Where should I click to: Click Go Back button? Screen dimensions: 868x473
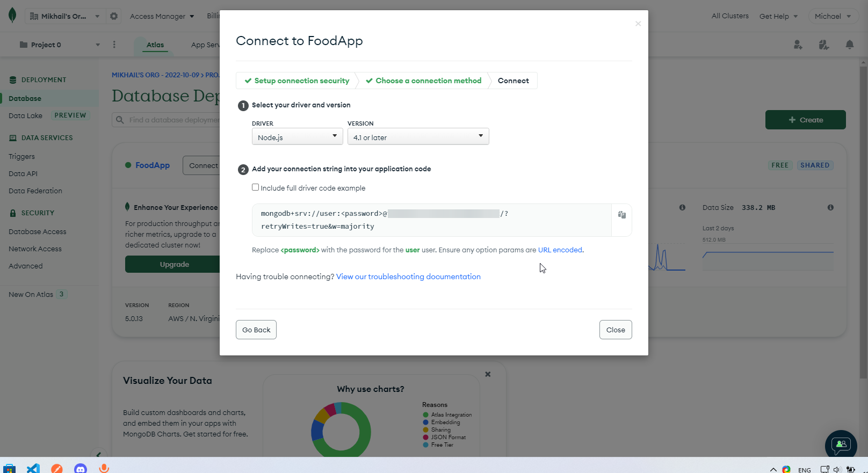tap(256, 330)
